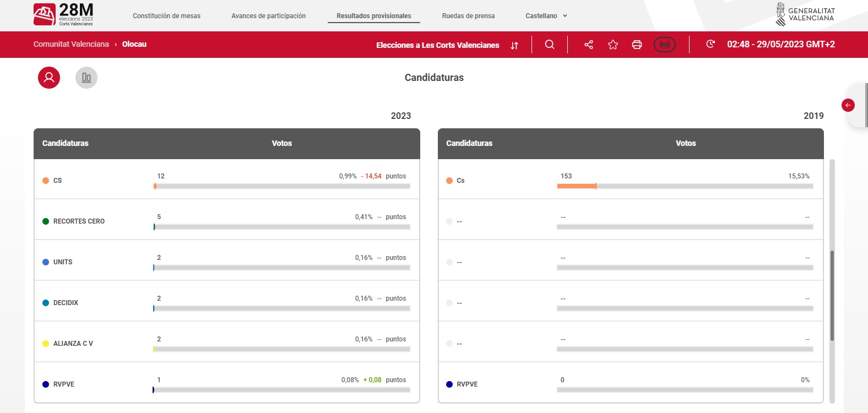Add page to favorites with star icon

(x=613, y=45)
